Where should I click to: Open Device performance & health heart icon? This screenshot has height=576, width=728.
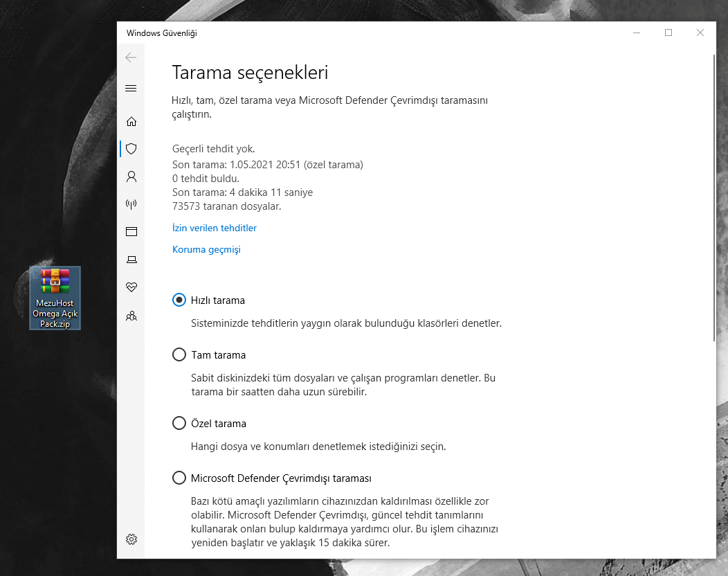click(131, 287)
